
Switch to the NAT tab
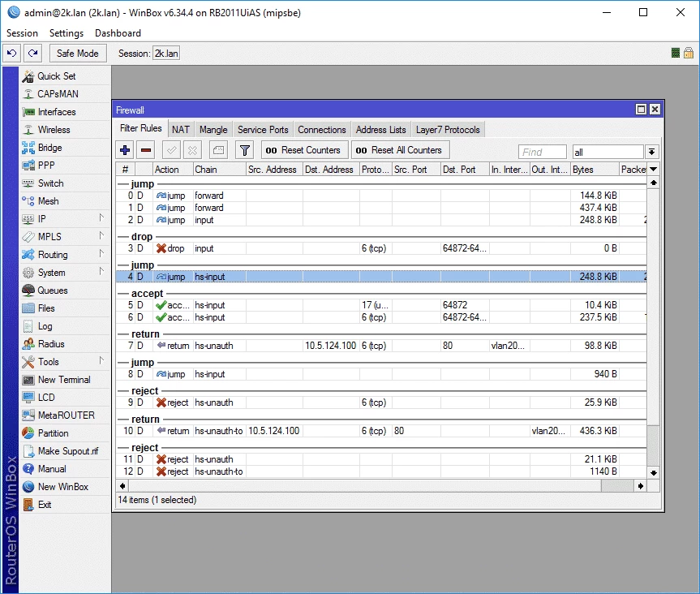pyautogui.click(x=181, y=129)
